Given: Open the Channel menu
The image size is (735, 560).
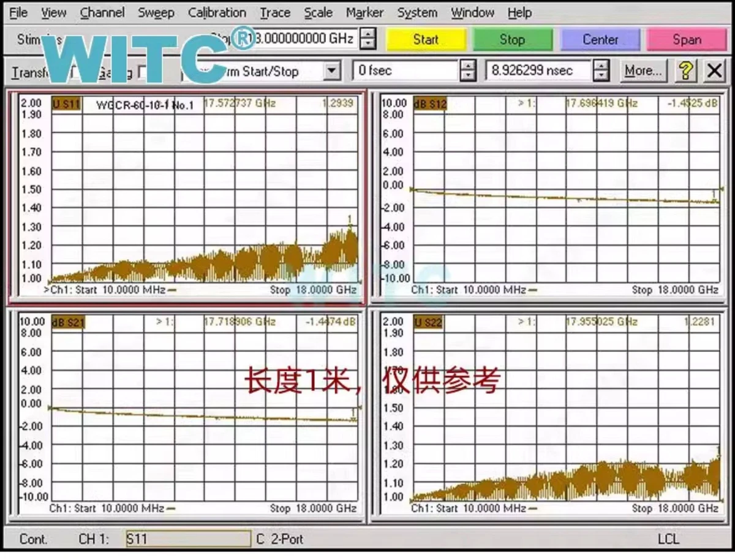Looking at the screenshot, I should coord(102,12).
